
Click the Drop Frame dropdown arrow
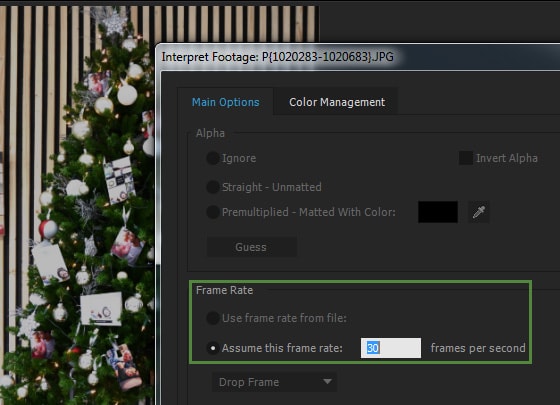pos(327,382)
